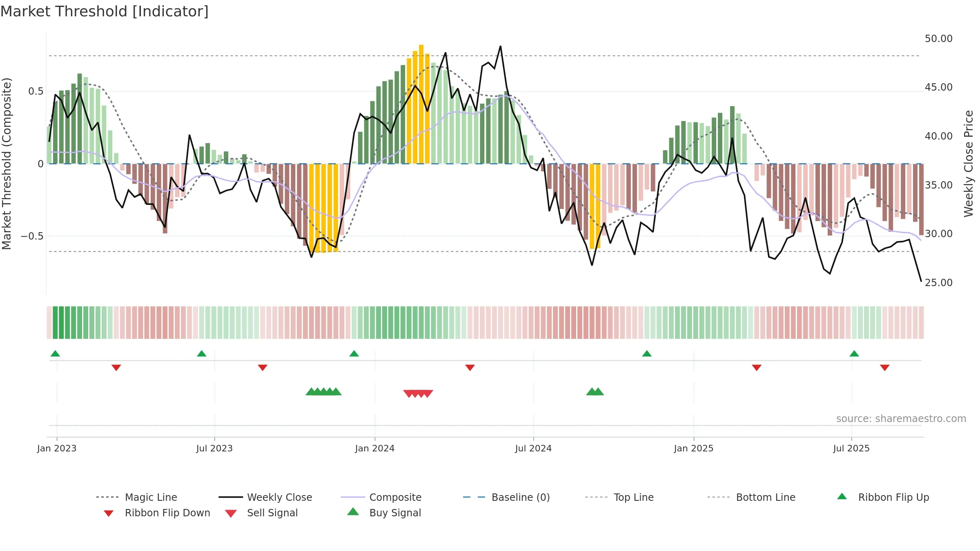Viewport: 980px width, 551px height.
Task: Click the yellow negative bars in late 2023
Action: [x=323, y=208]
